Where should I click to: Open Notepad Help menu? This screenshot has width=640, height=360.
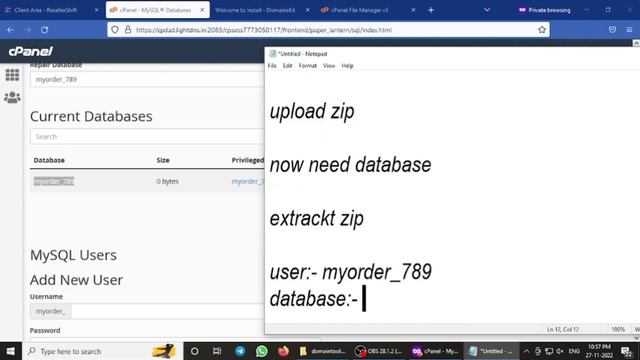[347, 66]
